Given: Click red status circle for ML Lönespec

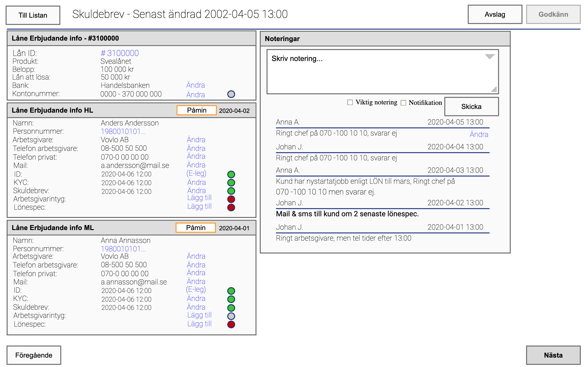Looking at the screenshot, I should click(231, 325).
